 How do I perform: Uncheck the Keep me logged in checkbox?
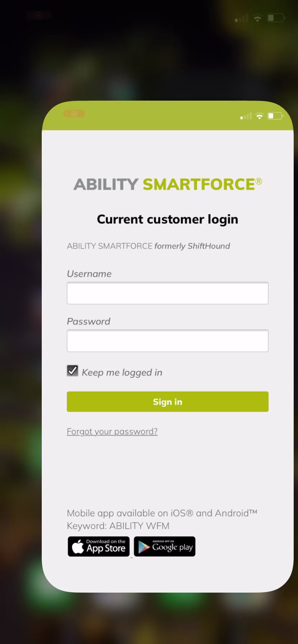pos(72,371)
